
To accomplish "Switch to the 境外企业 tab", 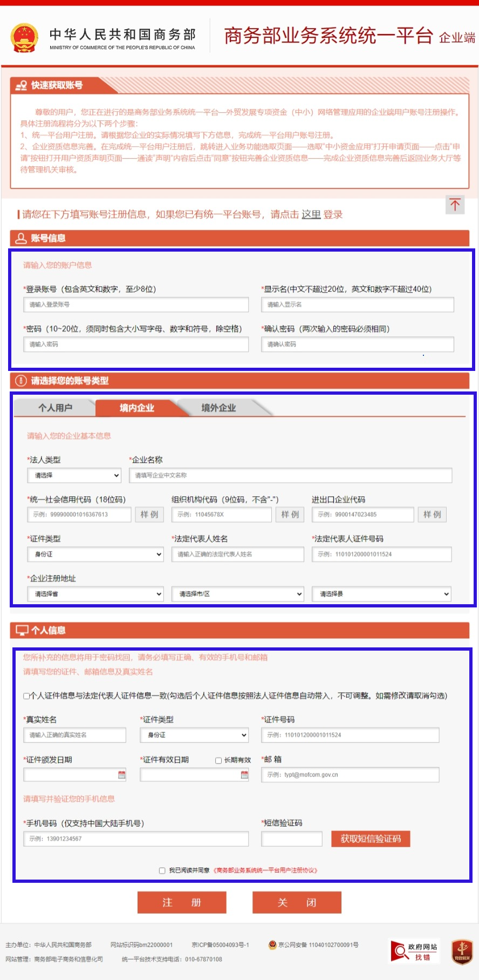I will coord(218,408).
